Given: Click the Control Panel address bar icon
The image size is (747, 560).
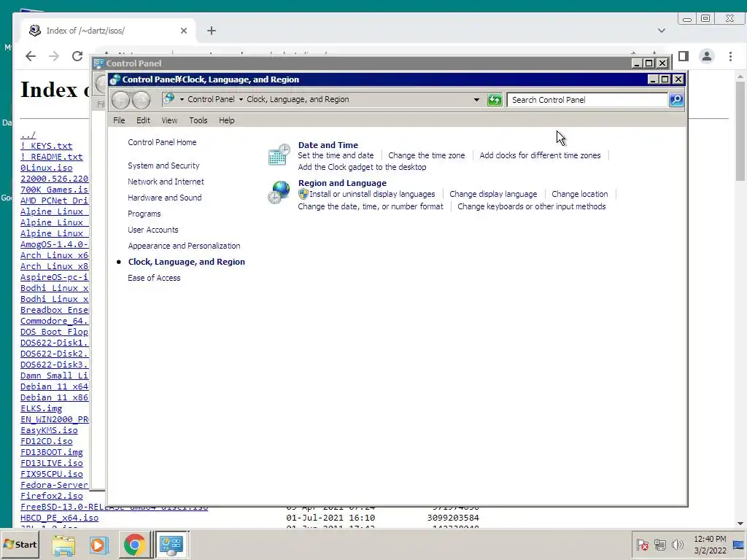Looking at the screenshot, I should pos(169,99).
